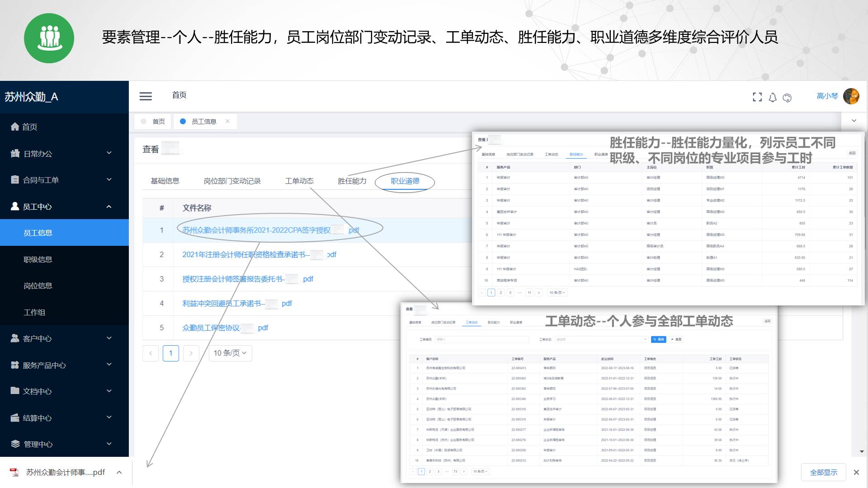Click the 首页 breadcrumb in header
The height and width of the screenshot is (488, 868).
(179, 95)
